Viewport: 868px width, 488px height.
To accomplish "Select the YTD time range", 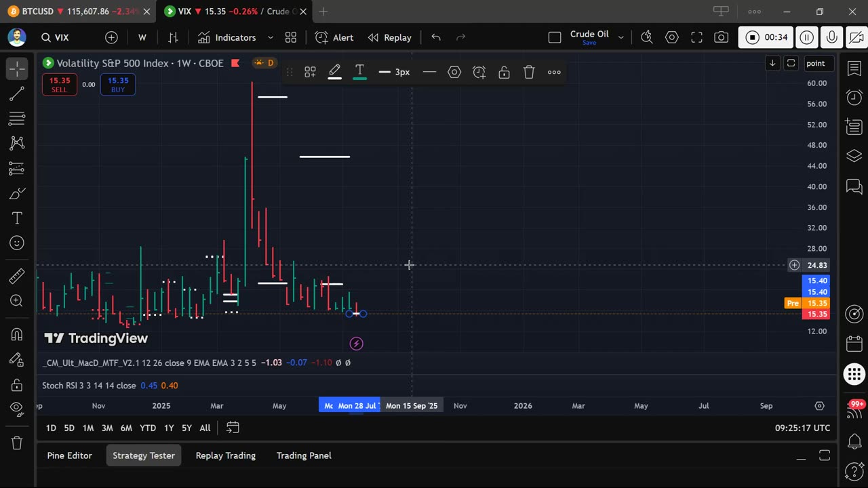I will tap(148, 428).
